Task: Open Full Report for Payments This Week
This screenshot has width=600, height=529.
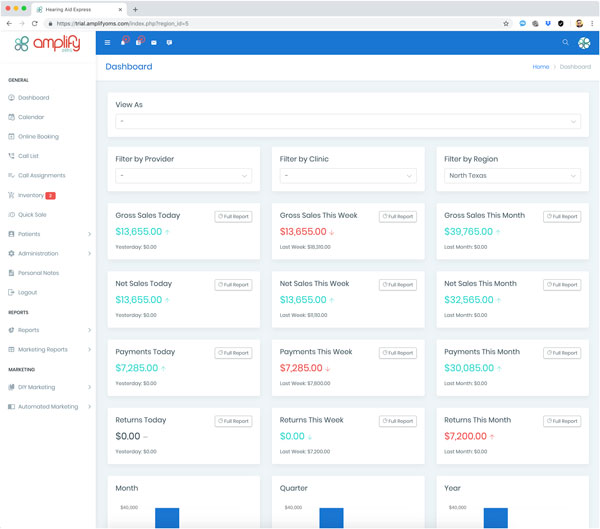Action: coord(398,353)
